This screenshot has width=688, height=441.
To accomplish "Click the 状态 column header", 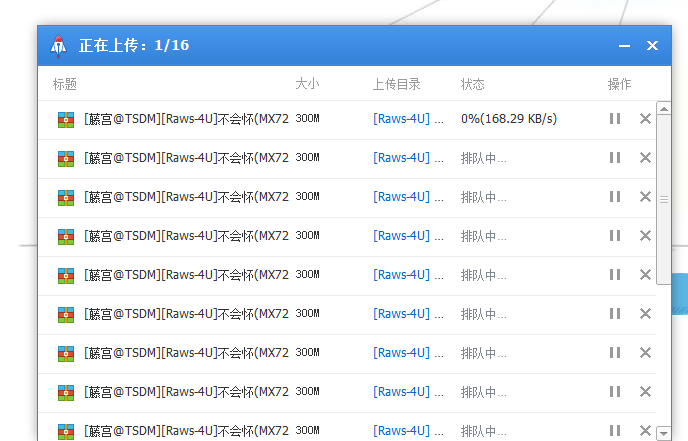I will click(x=473, y=84).
